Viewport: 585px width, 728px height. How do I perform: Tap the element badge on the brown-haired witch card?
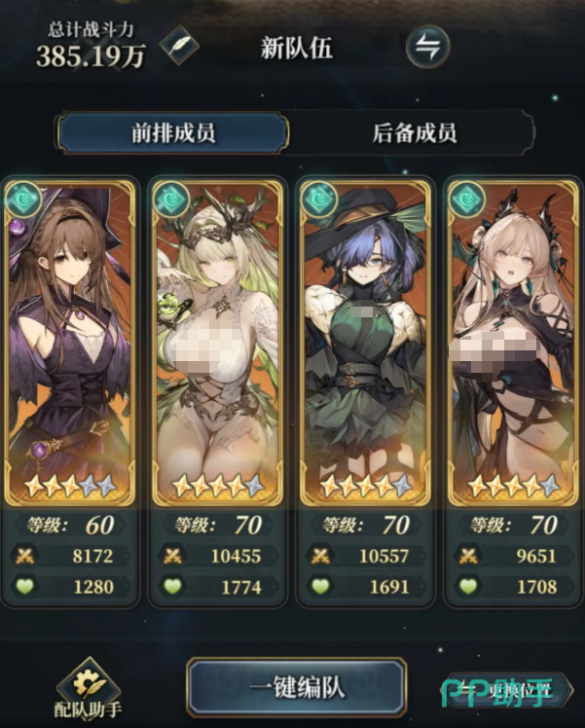(x=23, y=200)
